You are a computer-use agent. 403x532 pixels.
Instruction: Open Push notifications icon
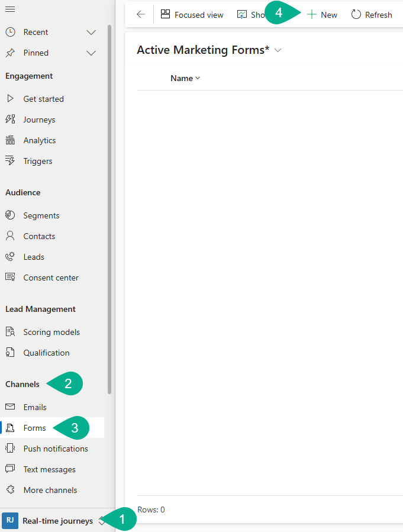tap(10, 449)
